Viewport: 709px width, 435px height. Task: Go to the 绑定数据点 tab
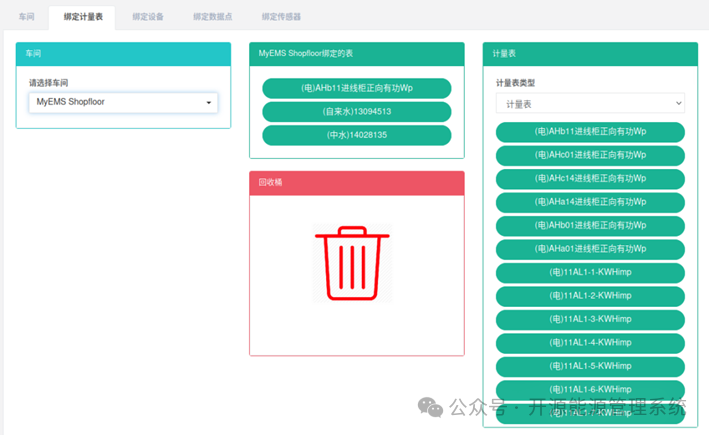[x=213, y=17]
